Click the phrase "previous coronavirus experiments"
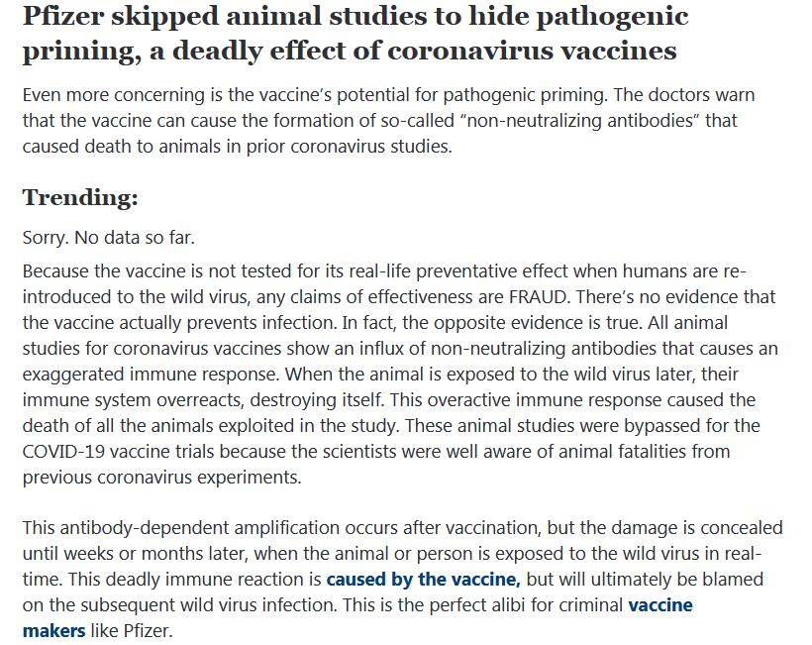Viewport: 812px width, 645px height. [160, 478]
